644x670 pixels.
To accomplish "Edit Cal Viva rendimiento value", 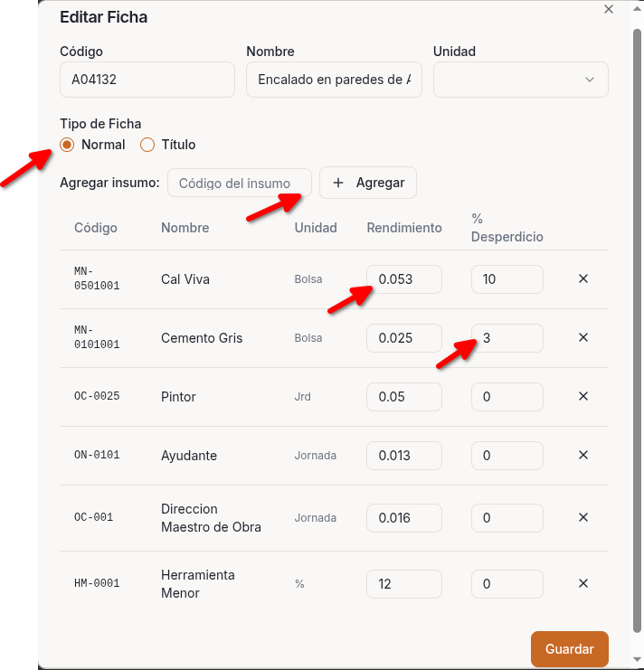I will [x=403, y=279].
